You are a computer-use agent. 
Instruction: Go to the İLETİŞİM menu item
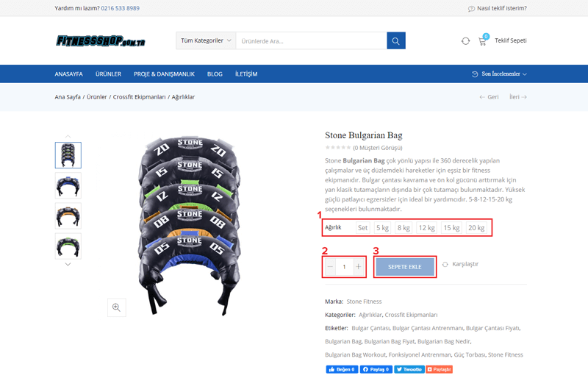coord(246,74)
